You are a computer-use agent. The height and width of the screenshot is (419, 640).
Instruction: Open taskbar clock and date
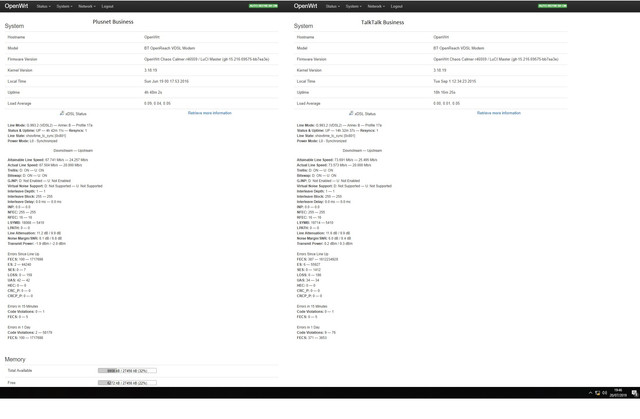[618, 393]
